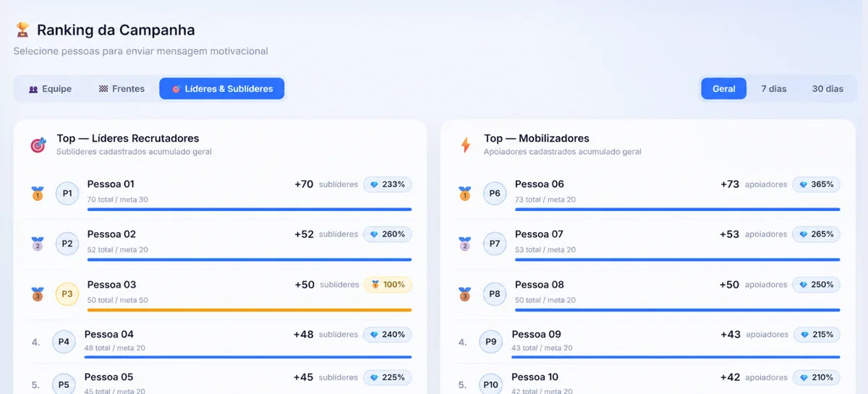Open the Frentes tab

point(122,89)
